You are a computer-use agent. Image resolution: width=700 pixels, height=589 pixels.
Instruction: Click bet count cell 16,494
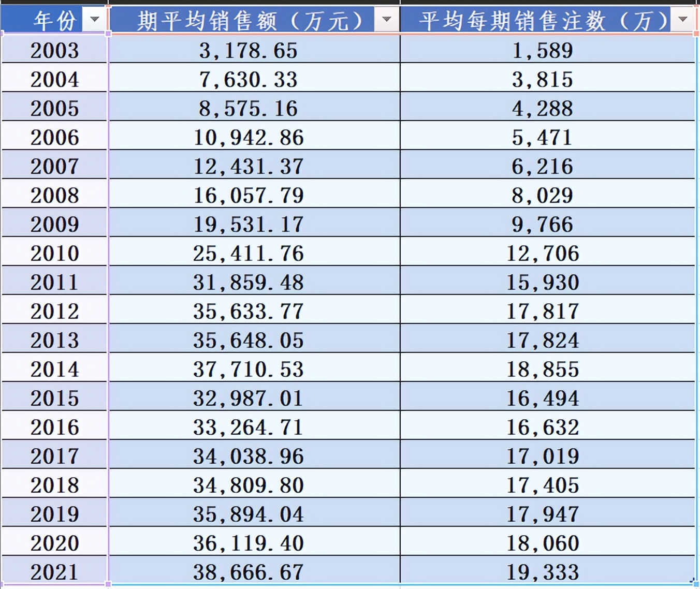pyautogui.click(x=548, y=397)
